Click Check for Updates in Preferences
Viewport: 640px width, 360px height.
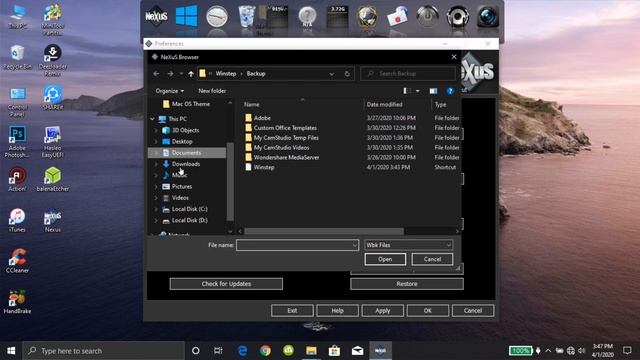pos(226,284)
